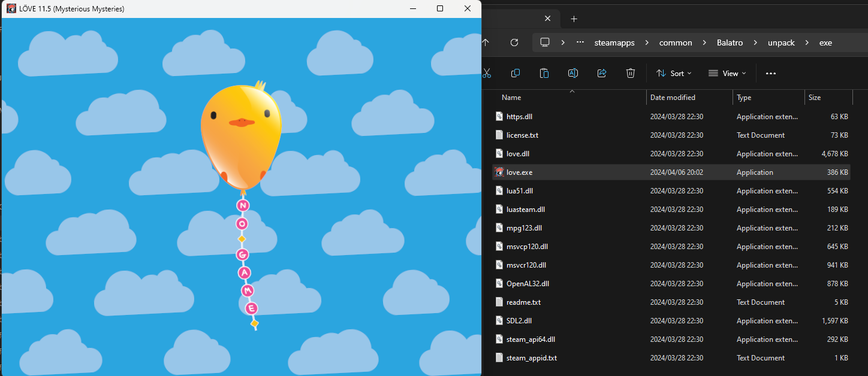868x376 pixels.
Task: Click the Rename icon in Explorer toolbar
Action: tap(573, 73)
